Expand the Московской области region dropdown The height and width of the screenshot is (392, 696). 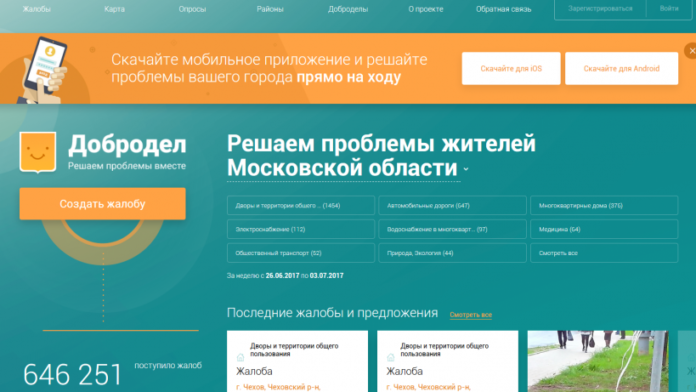coord(466,169)
